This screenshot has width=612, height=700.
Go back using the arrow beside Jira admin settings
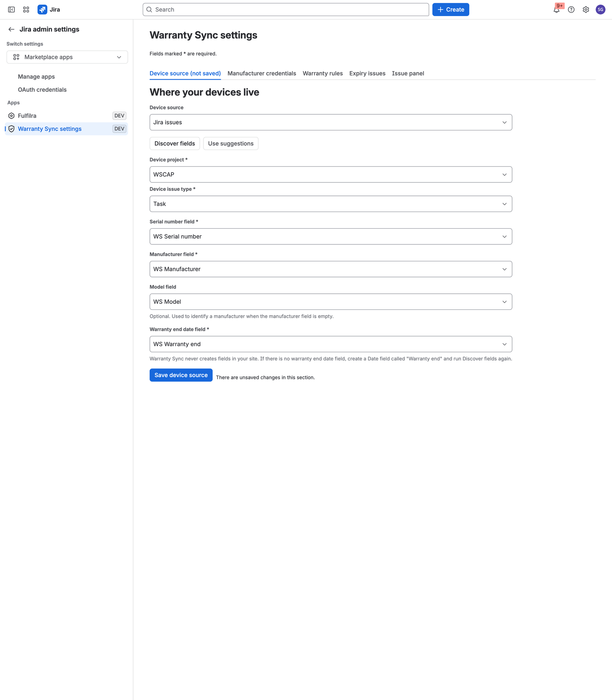pyautogui.click(x=11, y=29)
